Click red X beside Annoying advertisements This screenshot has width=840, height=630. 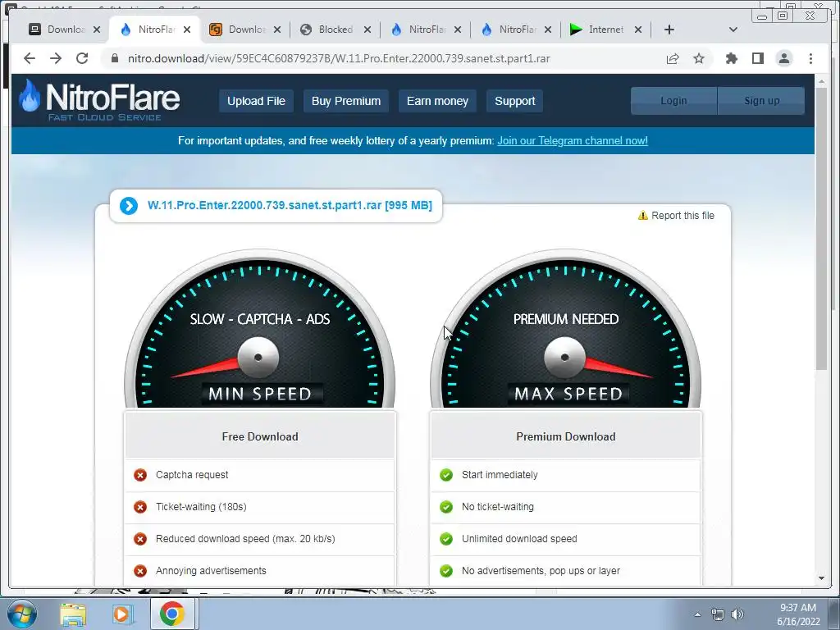[x=140, y=571]
